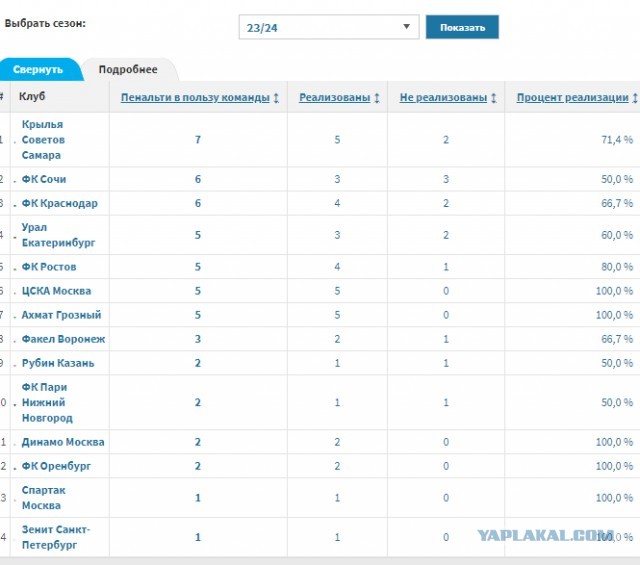Click 50,0 % value for Рубин Казань
This screenshot has width=640, height=565.
(x=617, y=363)
